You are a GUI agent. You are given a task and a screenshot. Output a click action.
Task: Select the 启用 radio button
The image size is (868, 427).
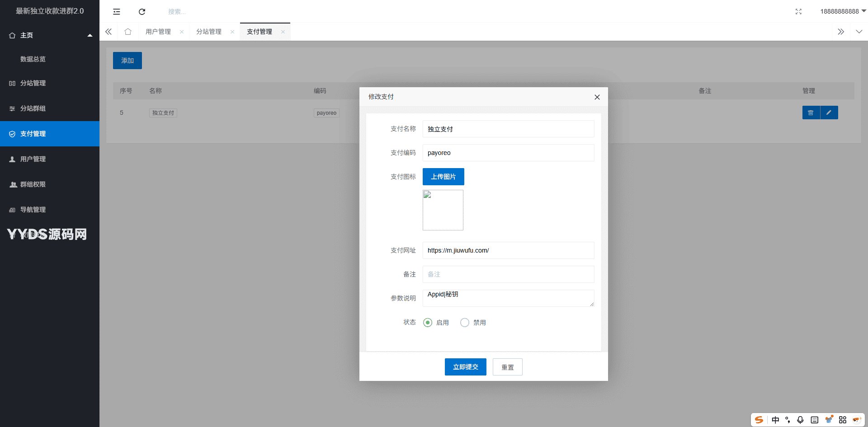pyautogui.click(x=428, y=323)
